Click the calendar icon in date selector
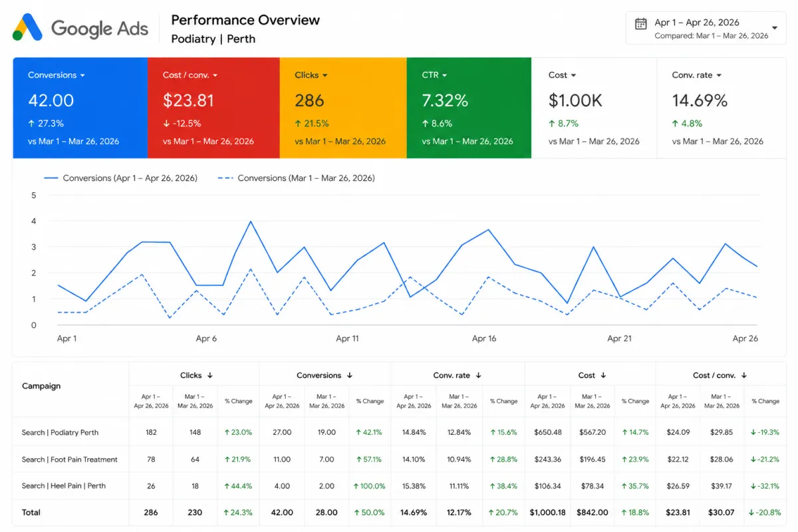798x532 pixels. pos(641,24)
